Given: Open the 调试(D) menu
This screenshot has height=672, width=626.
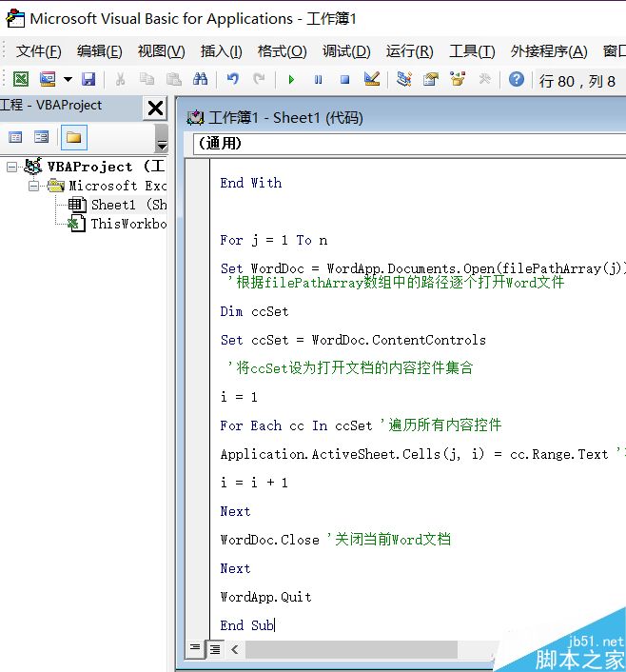Looking at the screenshot, I should click(346, 51).
